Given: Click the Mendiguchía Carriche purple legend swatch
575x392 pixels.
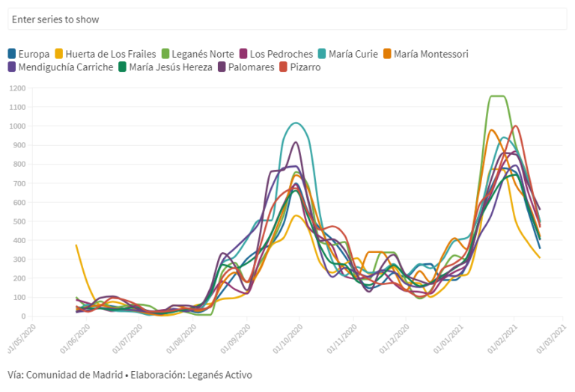Looking at the screenshot, I should click(12, 67).
